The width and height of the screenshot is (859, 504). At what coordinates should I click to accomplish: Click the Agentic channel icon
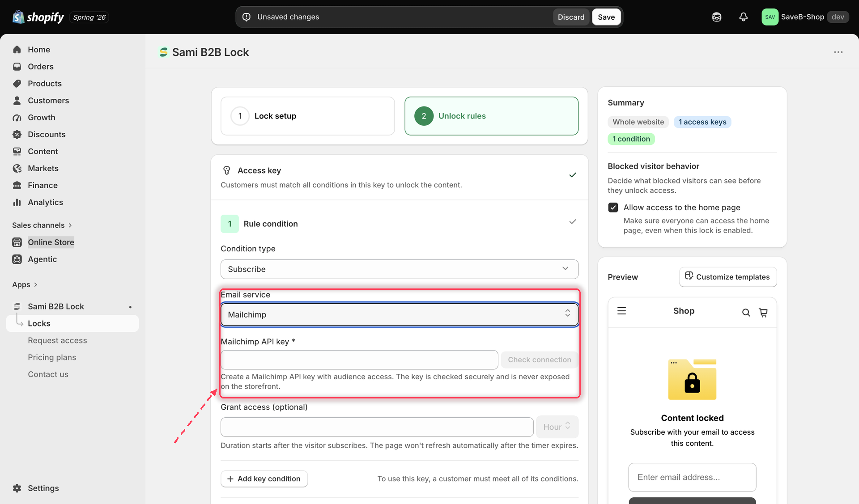tap(17, 259)
